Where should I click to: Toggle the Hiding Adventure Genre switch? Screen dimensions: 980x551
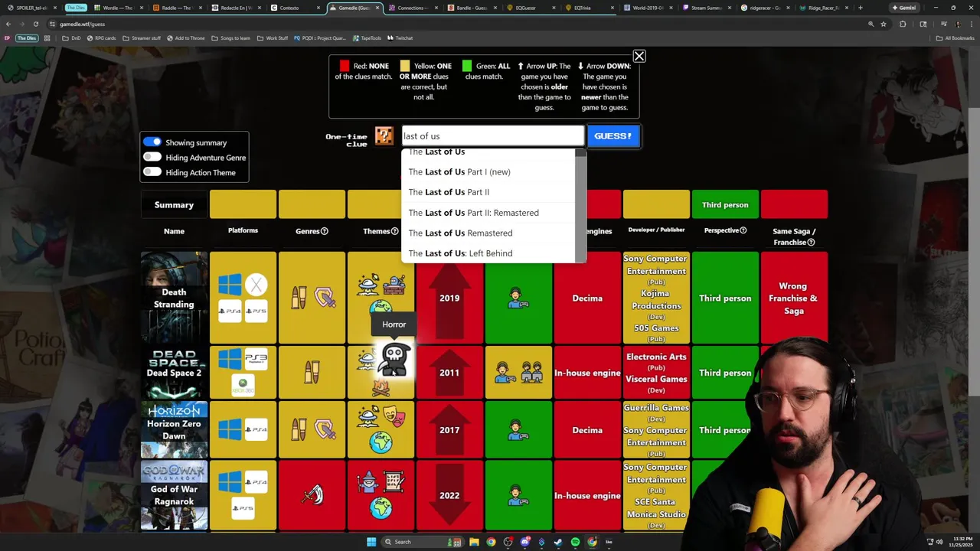click(x=152, y=157)
